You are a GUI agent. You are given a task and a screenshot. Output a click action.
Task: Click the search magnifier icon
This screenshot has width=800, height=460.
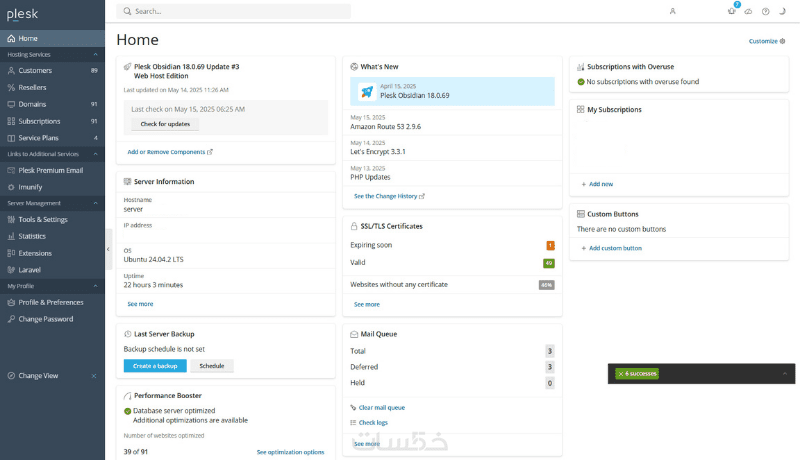[127, 11]
